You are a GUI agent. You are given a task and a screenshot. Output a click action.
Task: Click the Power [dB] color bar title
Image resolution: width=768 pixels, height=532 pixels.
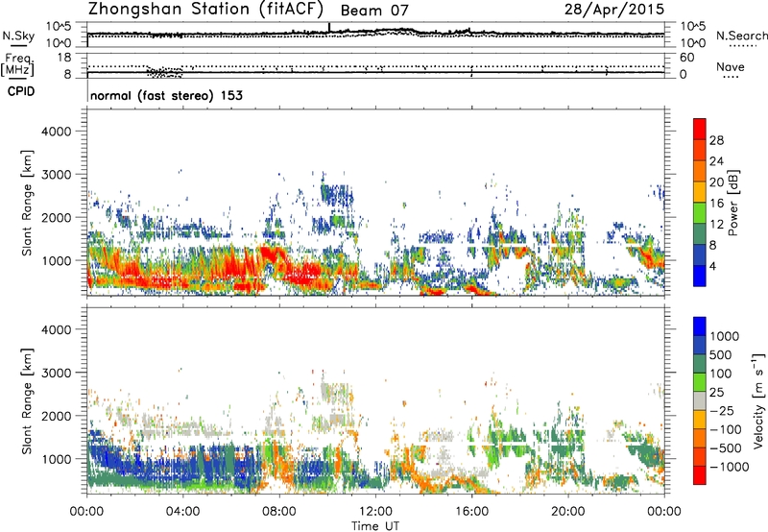tap(732, 203)
